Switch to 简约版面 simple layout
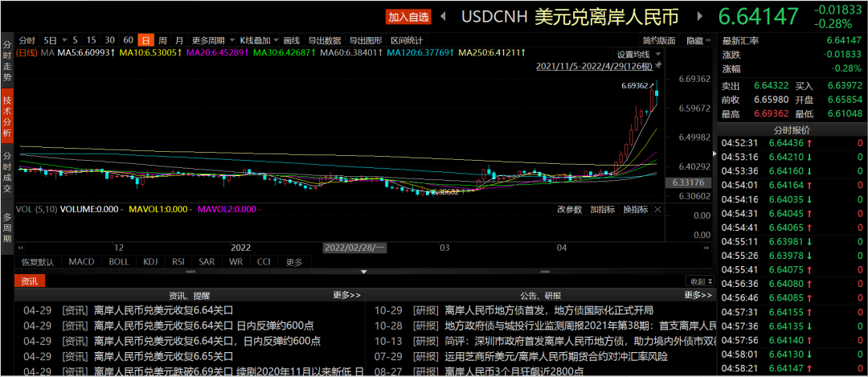 659,40
